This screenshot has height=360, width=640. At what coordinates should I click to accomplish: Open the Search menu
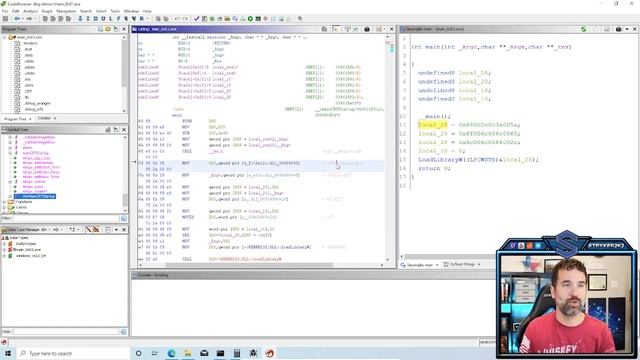(x=86, y=11)
